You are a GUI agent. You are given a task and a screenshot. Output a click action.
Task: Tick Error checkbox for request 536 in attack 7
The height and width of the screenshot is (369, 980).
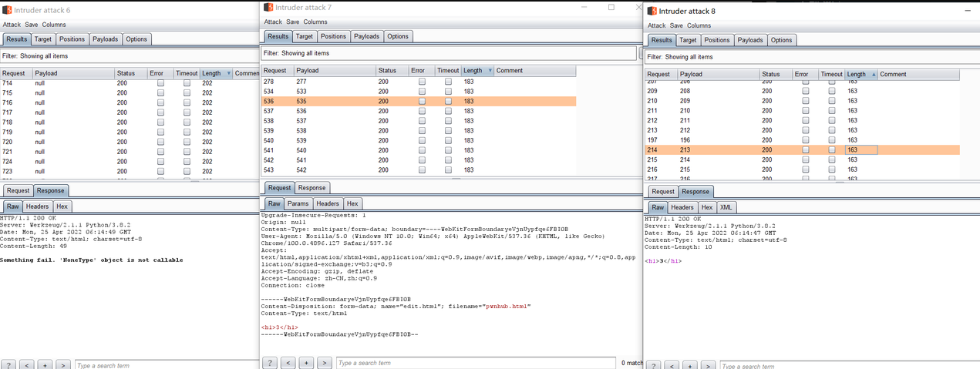tap(422, 101)
